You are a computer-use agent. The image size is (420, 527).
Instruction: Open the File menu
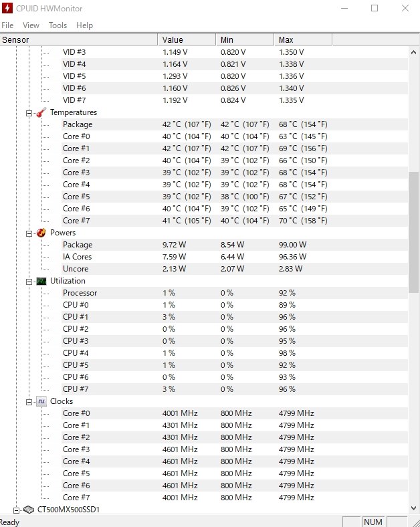click(7, 25)
